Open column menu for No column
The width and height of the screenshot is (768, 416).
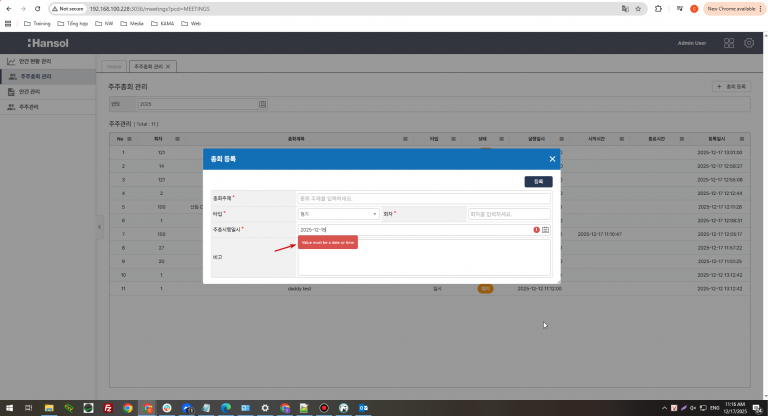pos(129,139)
